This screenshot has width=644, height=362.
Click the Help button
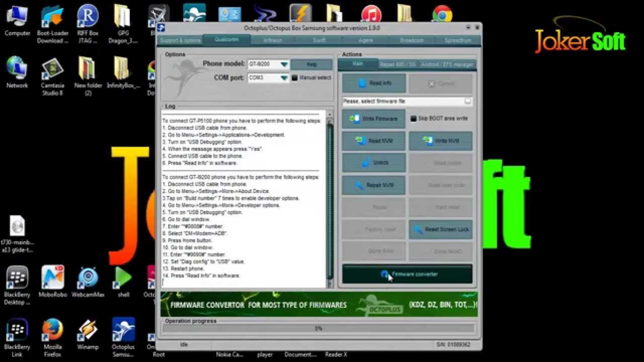coord(311,64)
